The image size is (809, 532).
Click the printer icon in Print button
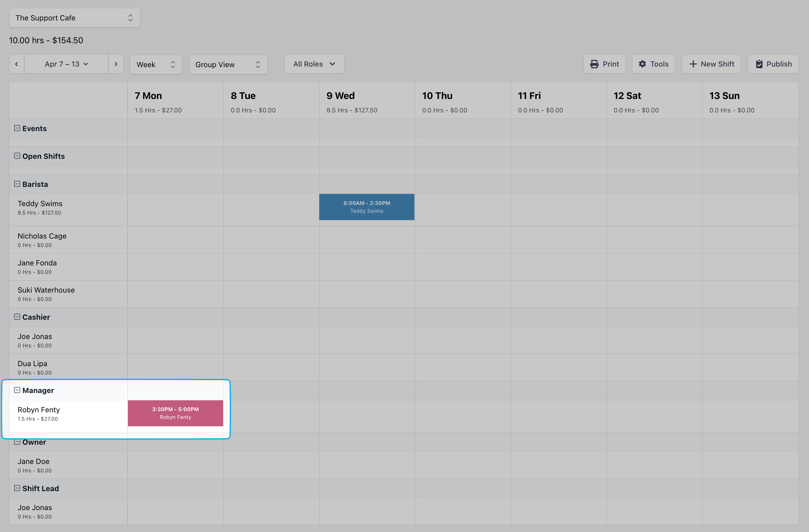[x=594, y=64]
